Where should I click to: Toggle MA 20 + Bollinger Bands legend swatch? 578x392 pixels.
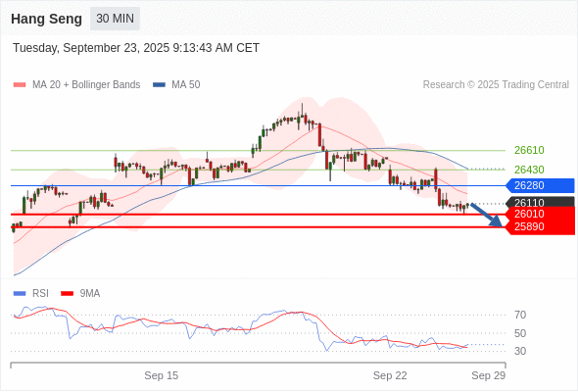(x=20, y=85)
